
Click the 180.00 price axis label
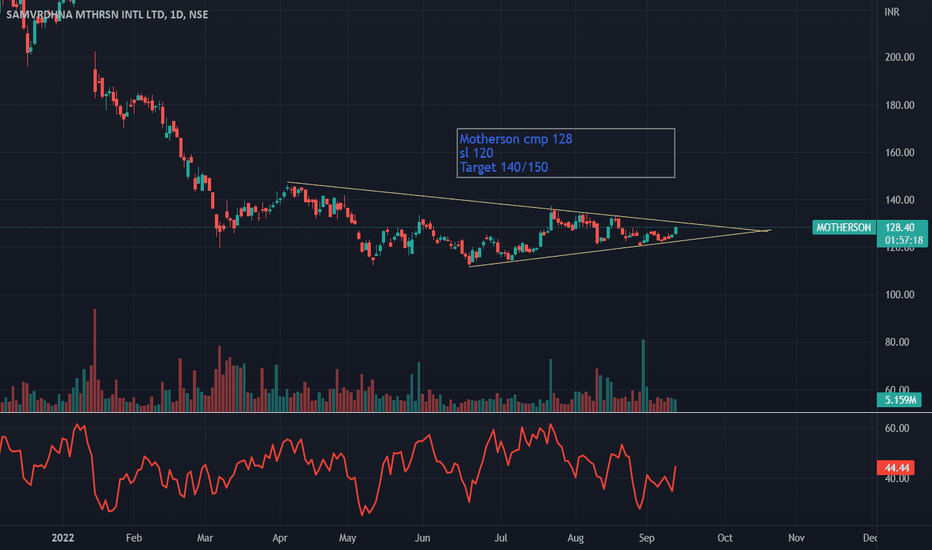pos(899,105)
